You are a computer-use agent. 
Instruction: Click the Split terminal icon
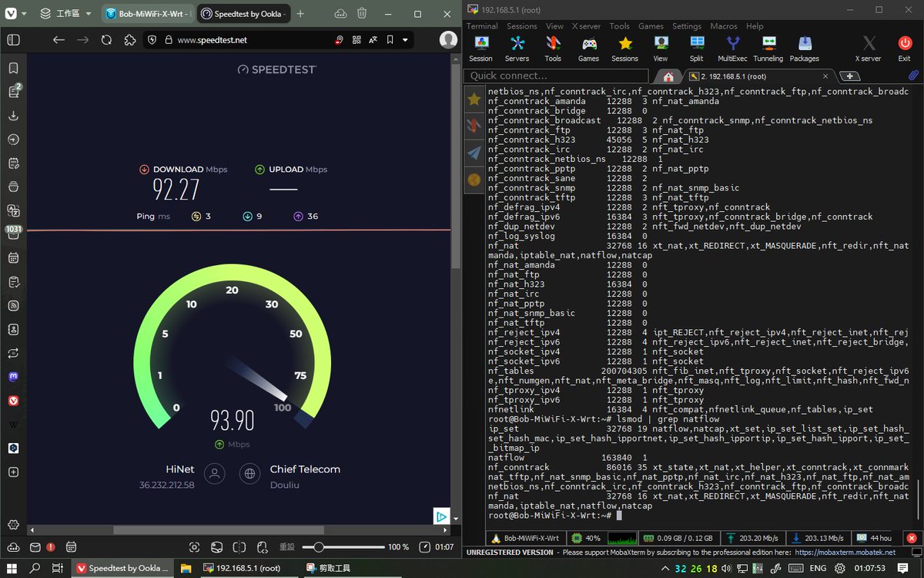click(696, 49)
